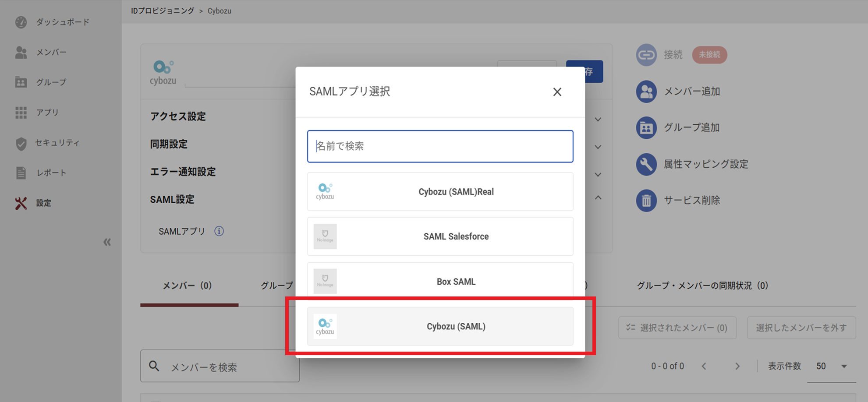Go to next page with right chevron
The height and width of the screenshot is (402, 868).
click(737, 366)
